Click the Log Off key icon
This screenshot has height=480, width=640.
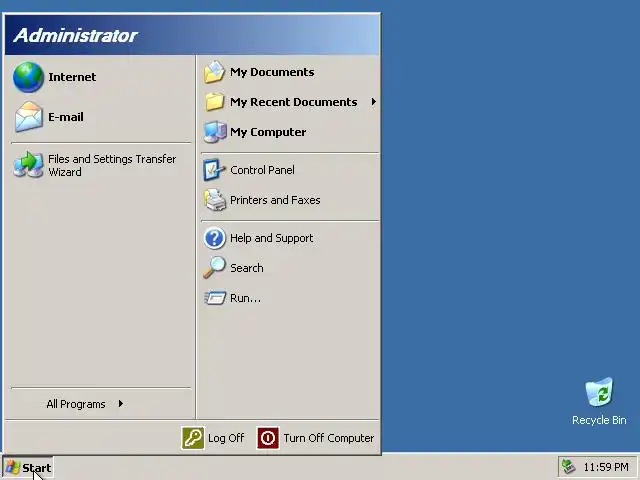193,438
